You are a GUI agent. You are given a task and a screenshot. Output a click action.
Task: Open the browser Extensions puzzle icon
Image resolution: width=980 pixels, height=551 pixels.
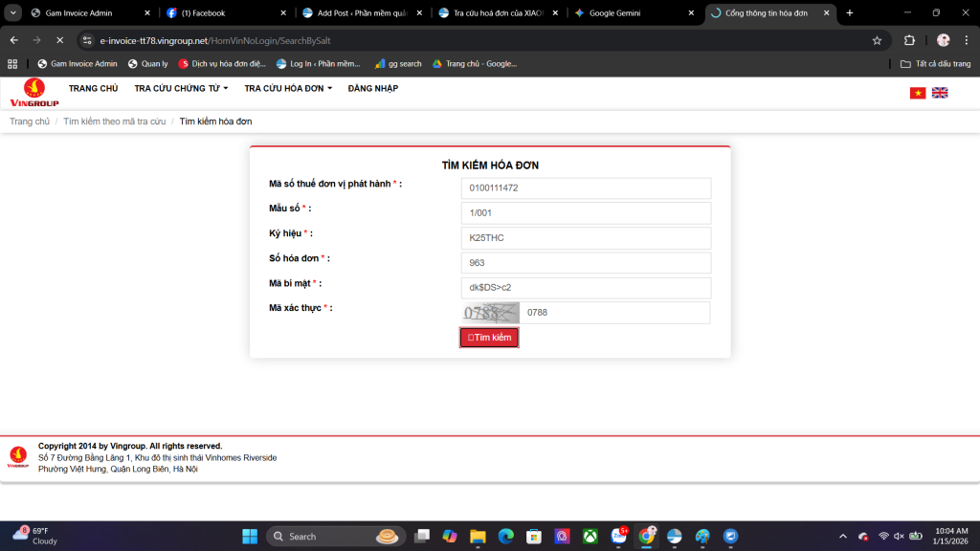coord(909,40)
